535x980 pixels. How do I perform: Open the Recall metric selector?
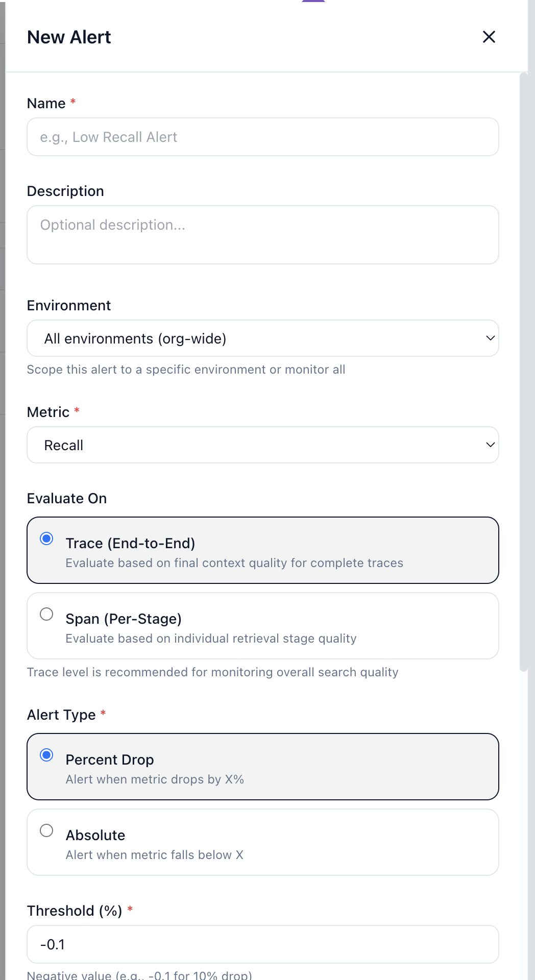(262, 445)
